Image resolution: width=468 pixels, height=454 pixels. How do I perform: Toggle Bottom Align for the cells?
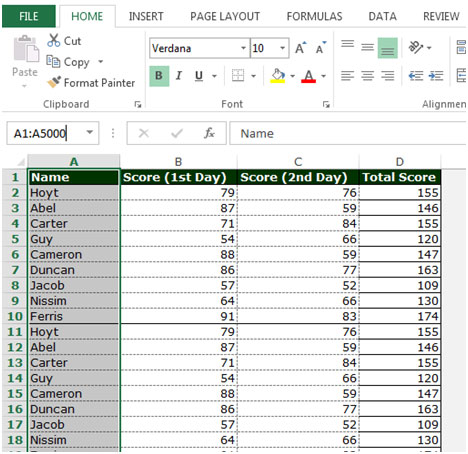point(387,48)
